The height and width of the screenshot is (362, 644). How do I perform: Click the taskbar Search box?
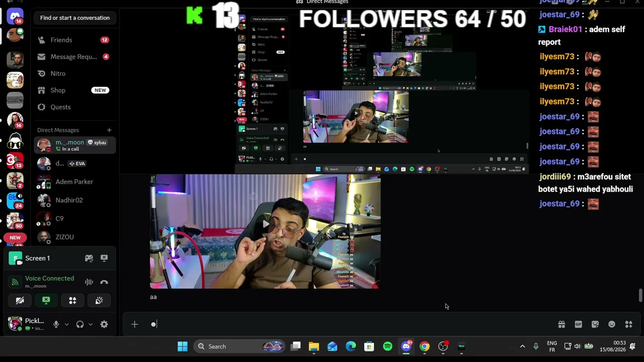click(240, 346)
